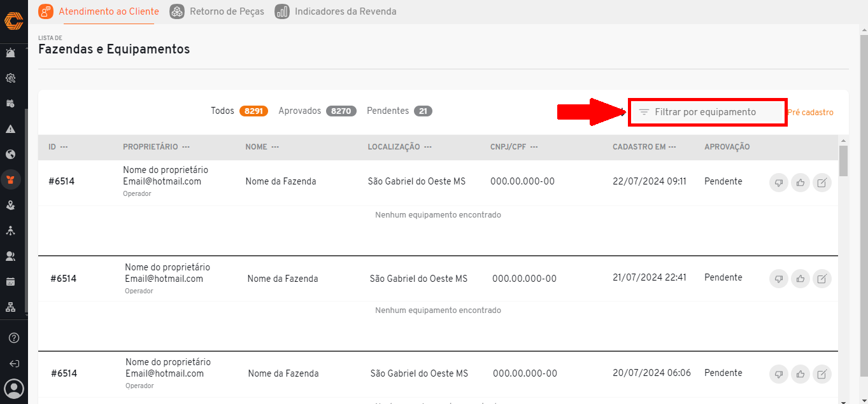Click the Fazendas e Equipamentos page heading
This screenshot has height=404, width=868.
[114, 49]
